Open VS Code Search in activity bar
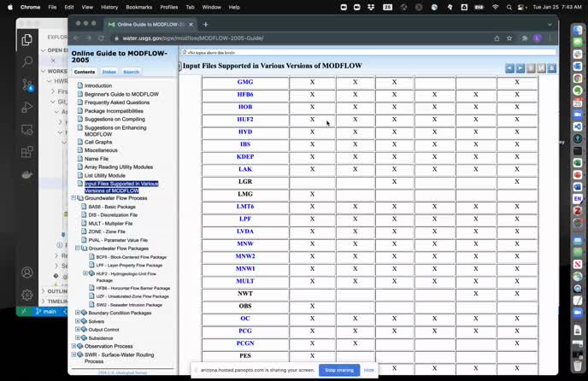Image resolution: width=588 pixels, height=381 pixels. (27, 62)
